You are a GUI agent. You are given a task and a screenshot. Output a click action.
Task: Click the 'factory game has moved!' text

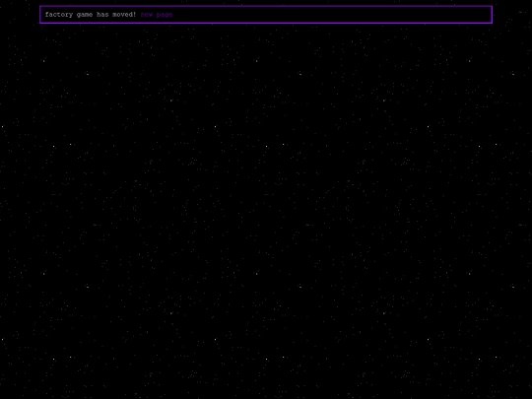coord(91,15)
